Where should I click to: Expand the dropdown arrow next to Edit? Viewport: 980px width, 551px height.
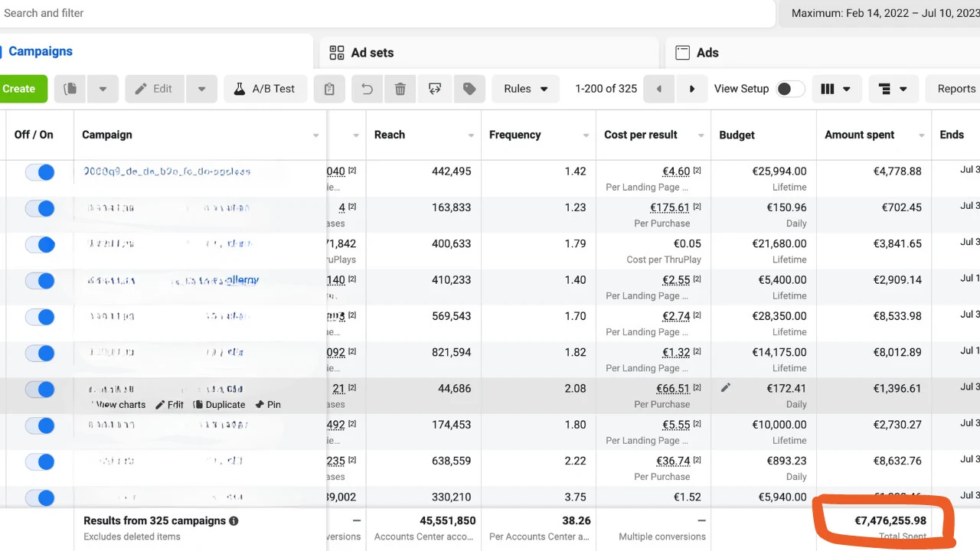click(x=201, y=89)
